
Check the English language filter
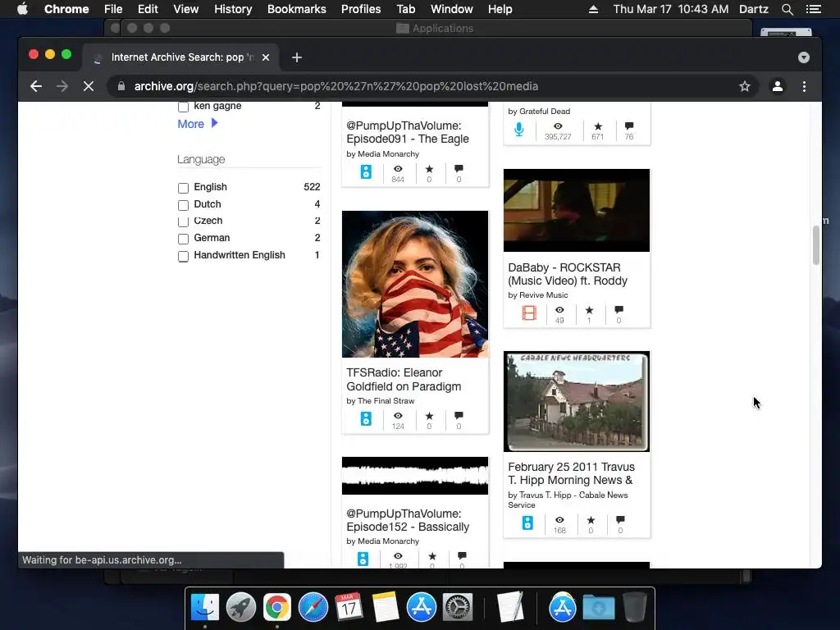(183, 188)
